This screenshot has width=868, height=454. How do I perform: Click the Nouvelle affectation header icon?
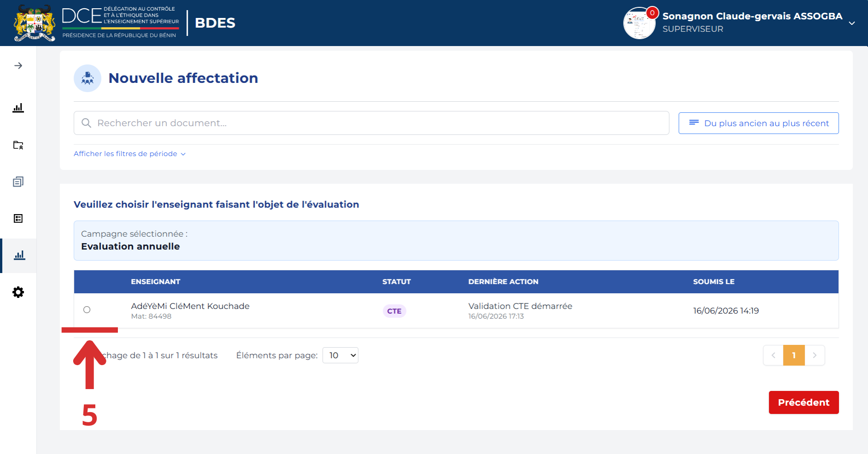87,78
